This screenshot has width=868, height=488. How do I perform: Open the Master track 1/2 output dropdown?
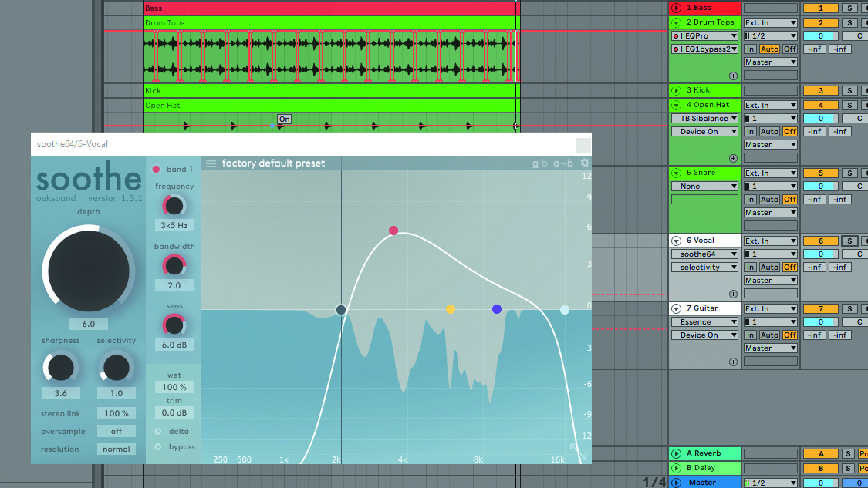coord(771,483)
